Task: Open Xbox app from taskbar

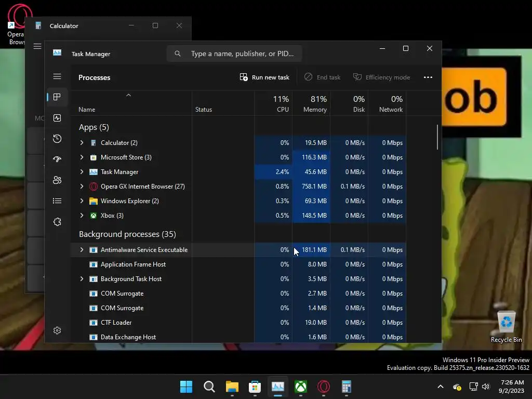Action: coord(301,387)
